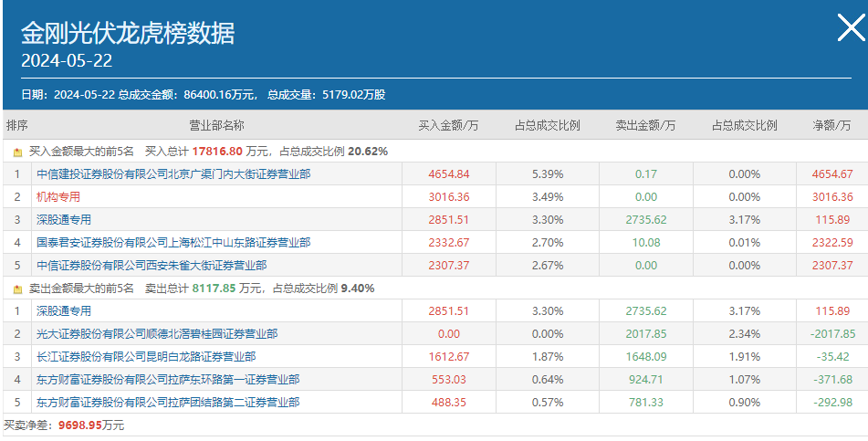Image resolution: width=868 pixels, height=441 pixels.
Task: Select sell amount 781.33
Action: pos(646,403)
